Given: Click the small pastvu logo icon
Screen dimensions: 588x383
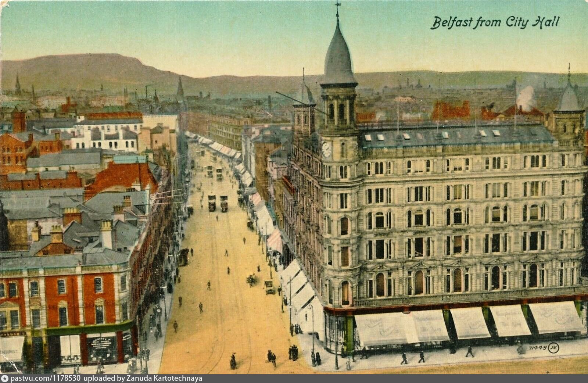Looking at the screenshot, I should [4, 378].
